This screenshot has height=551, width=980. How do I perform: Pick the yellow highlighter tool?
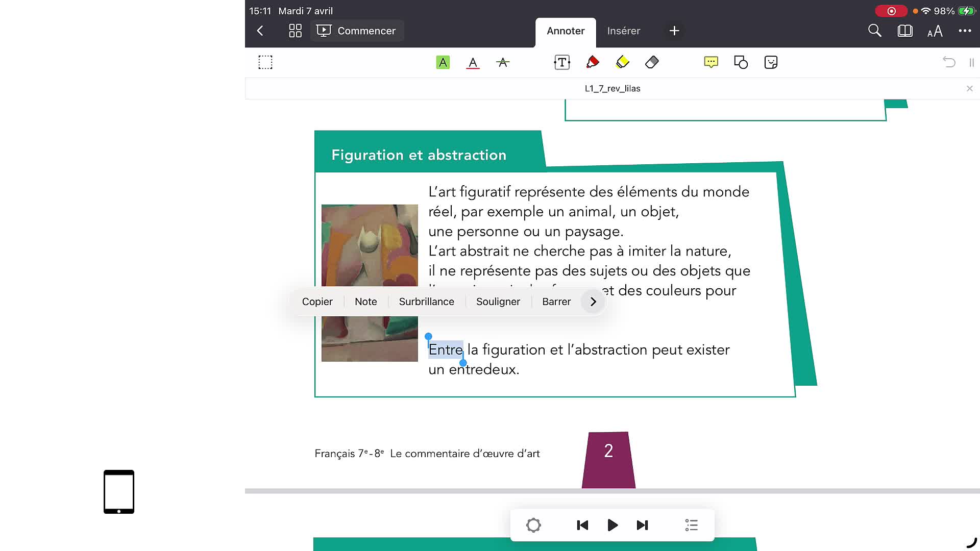coord(622,62)
